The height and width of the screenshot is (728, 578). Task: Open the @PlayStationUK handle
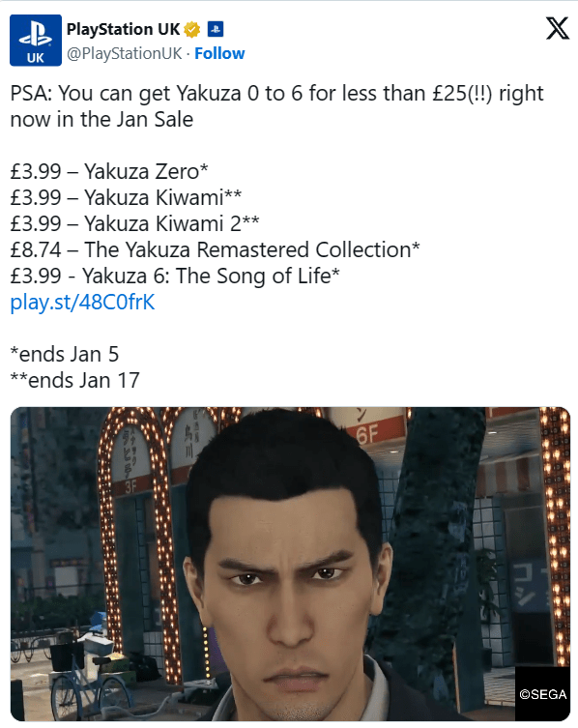coord(124,53)
